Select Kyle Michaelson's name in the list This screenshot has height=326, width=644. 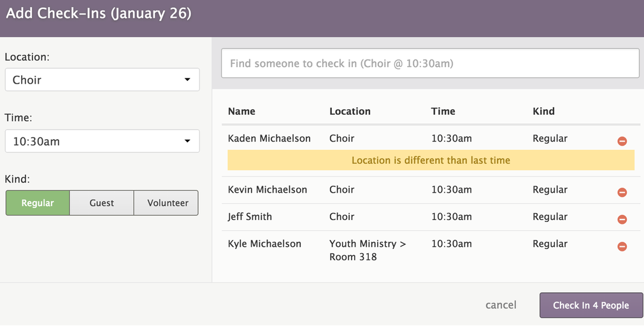(x=264, y=244)
